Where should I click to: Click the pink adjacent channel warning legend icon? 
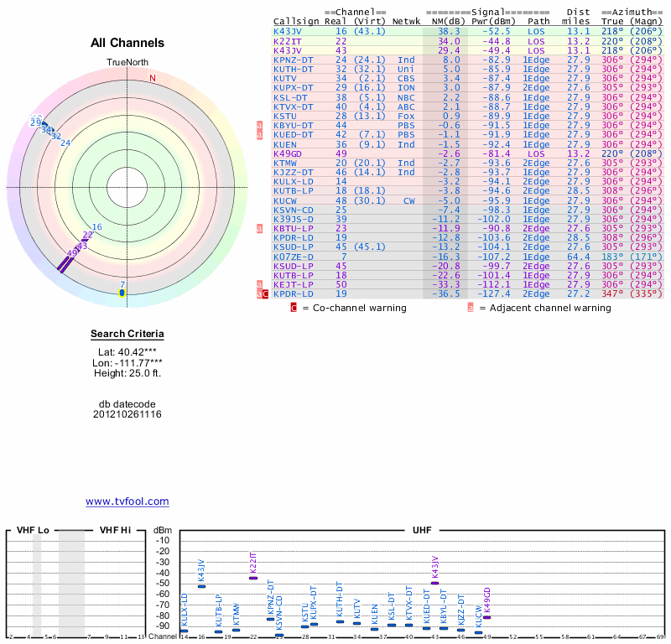[471, 308]
